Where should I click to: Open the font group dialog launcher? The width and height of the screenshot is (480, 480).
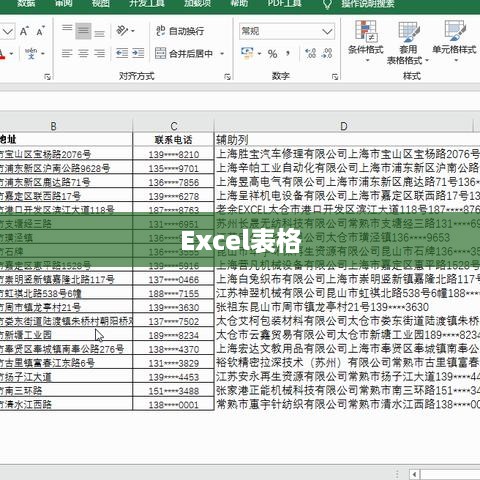tap(47, 77)
